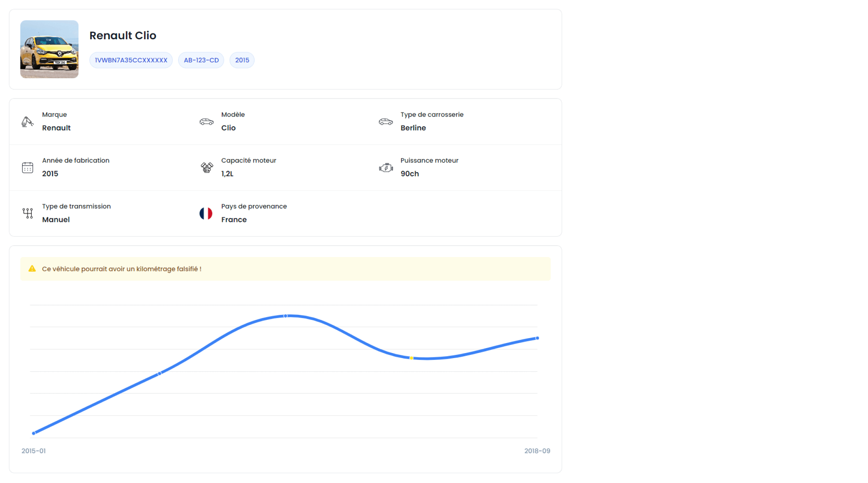Screen dimensions: 868x483
Task: Click the VIN badge 1VWBN7A35CCXXXXXX
Action: click(131, 60)
